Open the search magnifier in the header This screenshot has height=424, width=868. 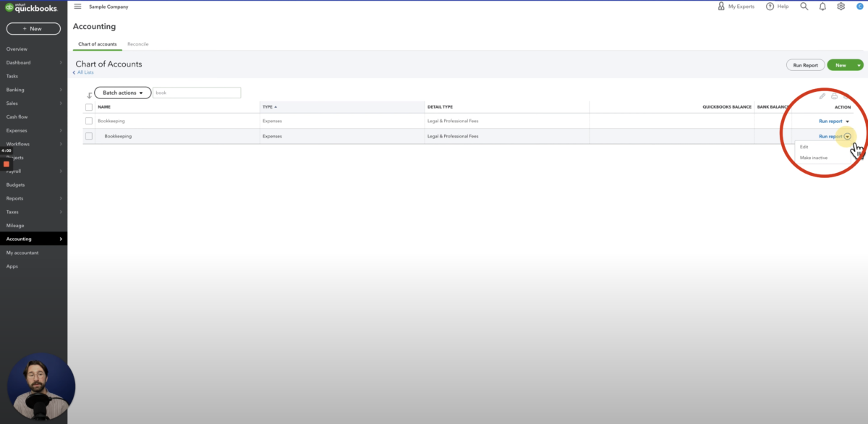click(804, 7)
